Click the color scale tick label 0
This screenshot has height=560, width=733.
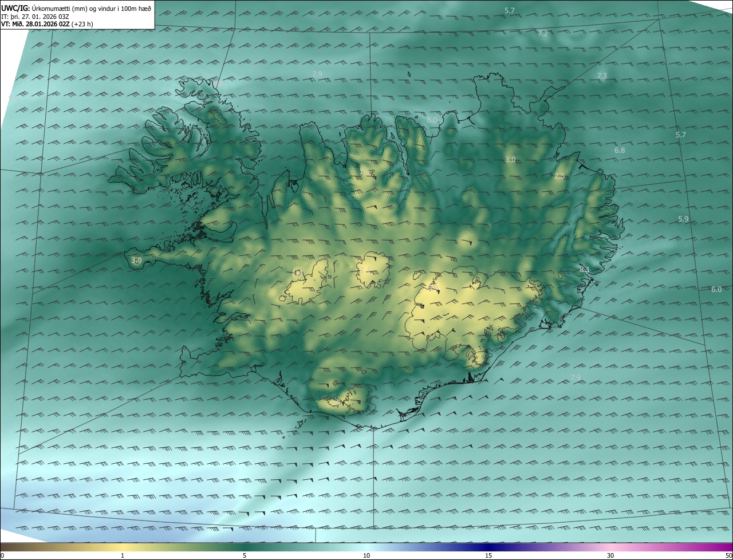[2, 555]
